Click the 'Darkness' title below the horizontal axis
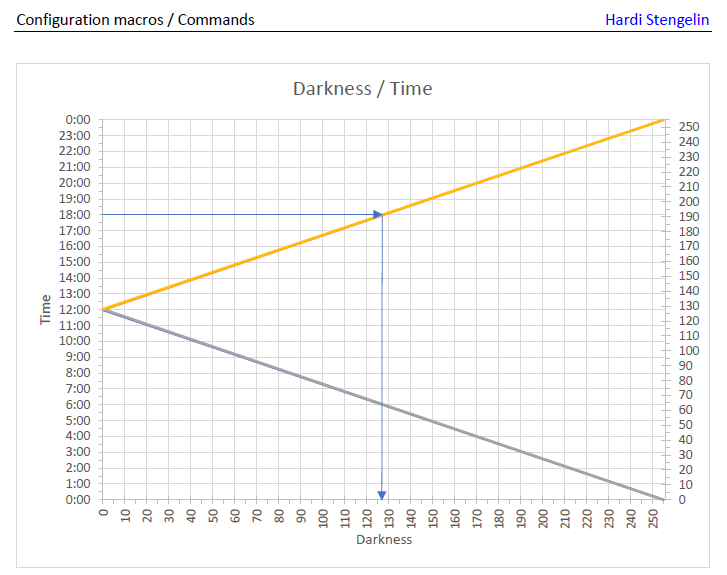 (x=384, y=539)
